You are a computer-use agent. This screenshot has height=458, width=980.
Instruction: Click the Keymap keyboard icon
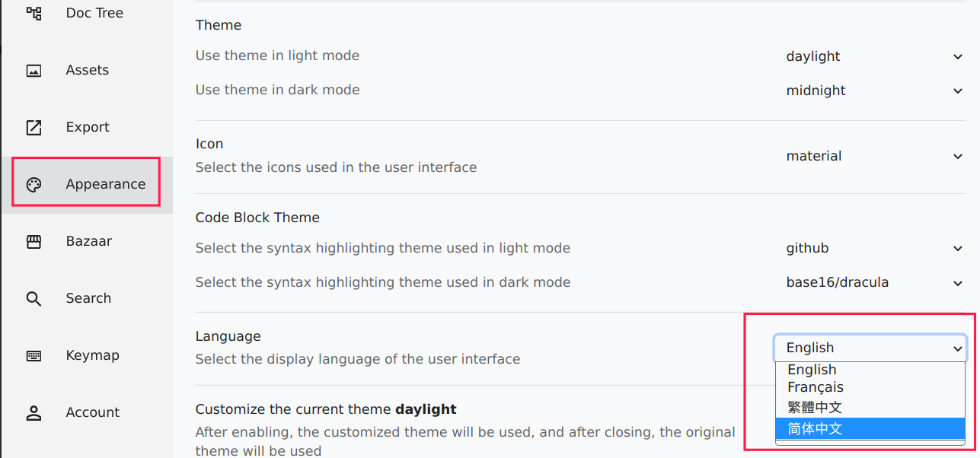click(x=34, y=355)
